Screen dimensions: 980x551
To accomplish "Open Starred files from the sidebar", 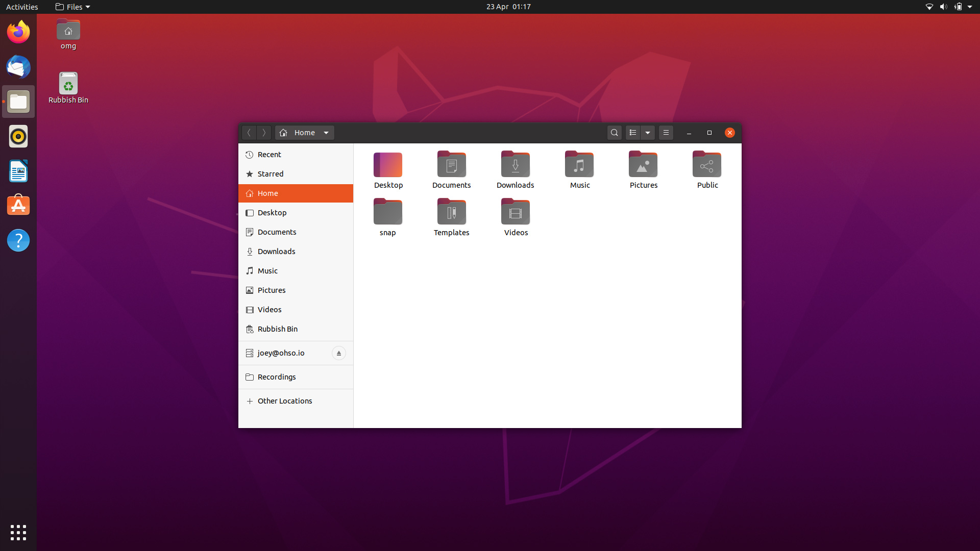I will point(271,174).
